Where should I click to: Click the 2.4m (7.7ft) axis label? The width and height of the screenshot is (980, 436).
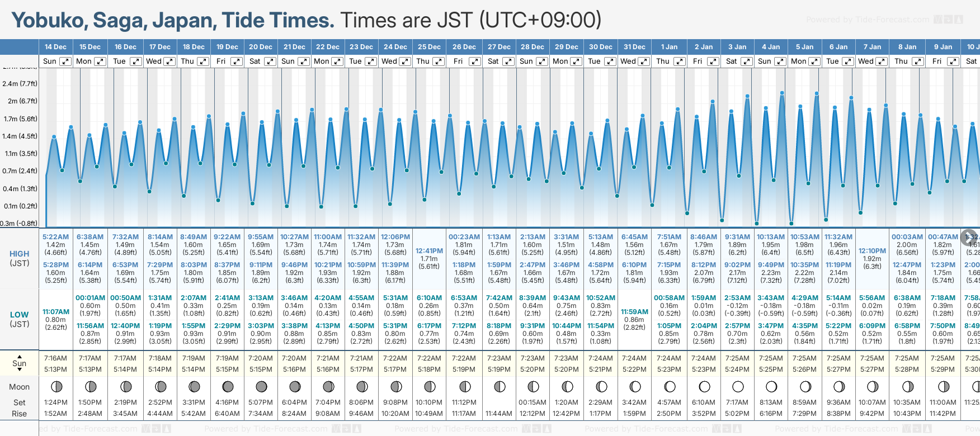(20, 84)
